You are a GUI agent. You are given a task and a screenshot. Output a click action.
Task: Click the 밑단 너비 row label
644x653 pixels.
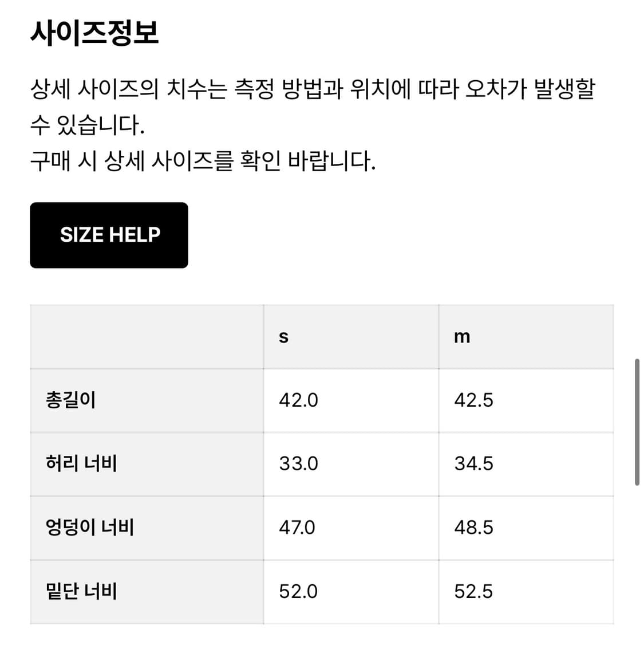coord(81,591)
